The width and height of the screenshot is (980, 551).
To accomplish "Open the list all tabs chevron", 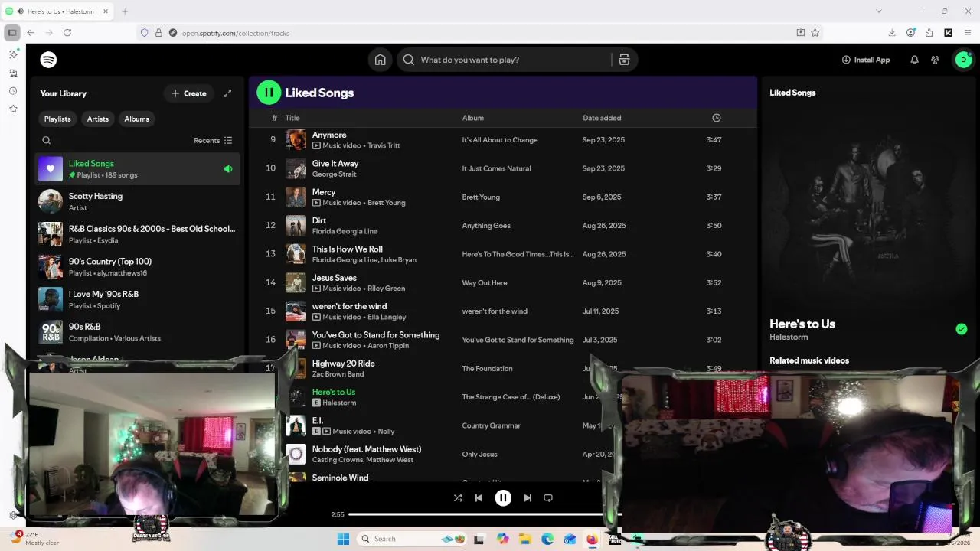I will click(879, 11).
